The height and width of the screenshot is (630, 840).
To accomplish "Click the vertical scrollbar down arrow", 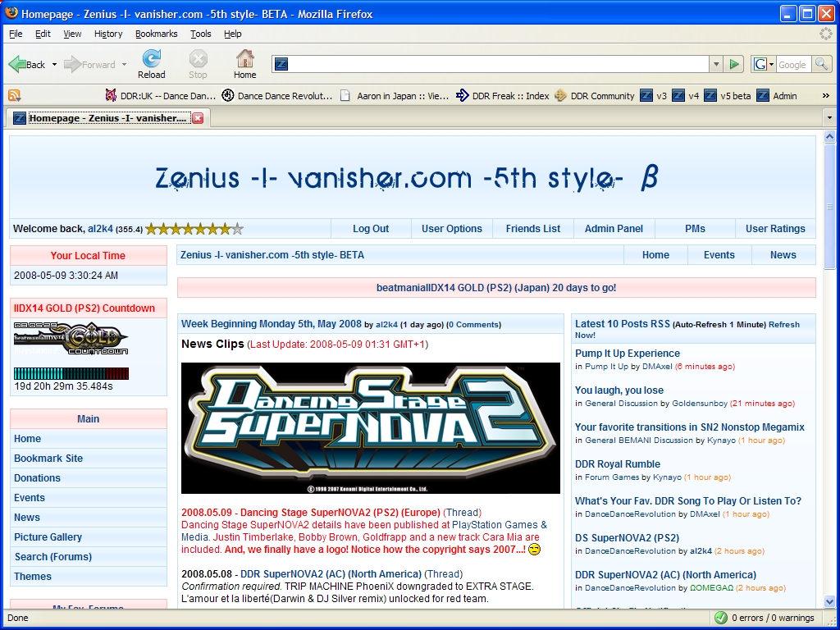I will [830, 601].
